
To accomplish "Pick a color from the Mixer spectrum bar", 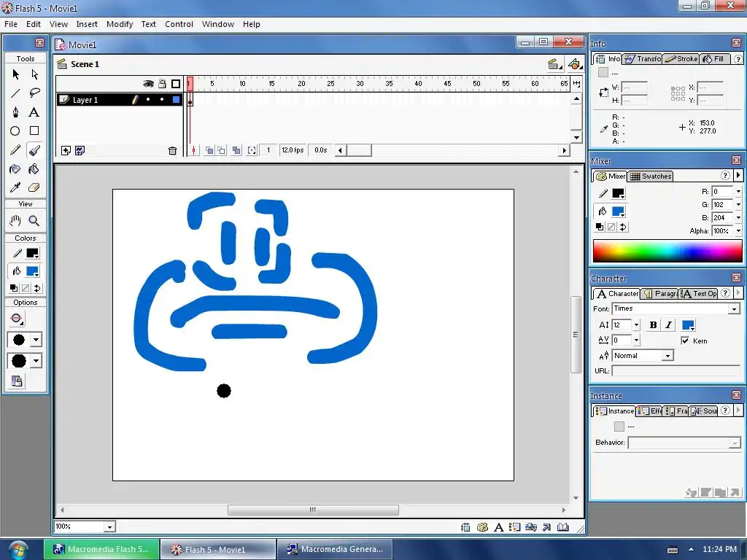I will 667,251.
